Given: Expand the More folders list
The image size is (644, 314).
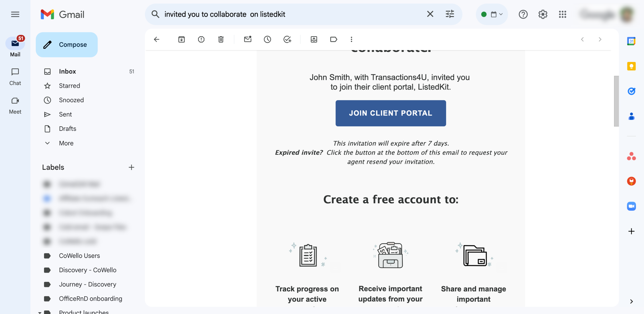Looking at the screenshot, I should pos(66,143).
